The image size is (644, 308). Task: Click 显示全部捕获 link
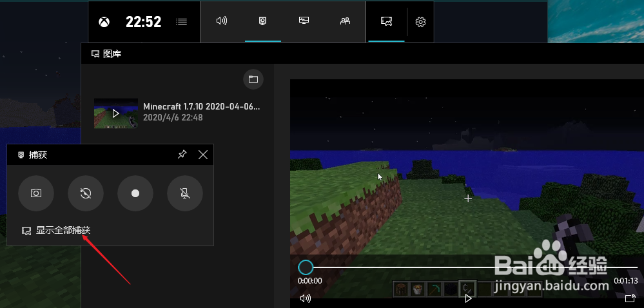(x=63, y=231)
